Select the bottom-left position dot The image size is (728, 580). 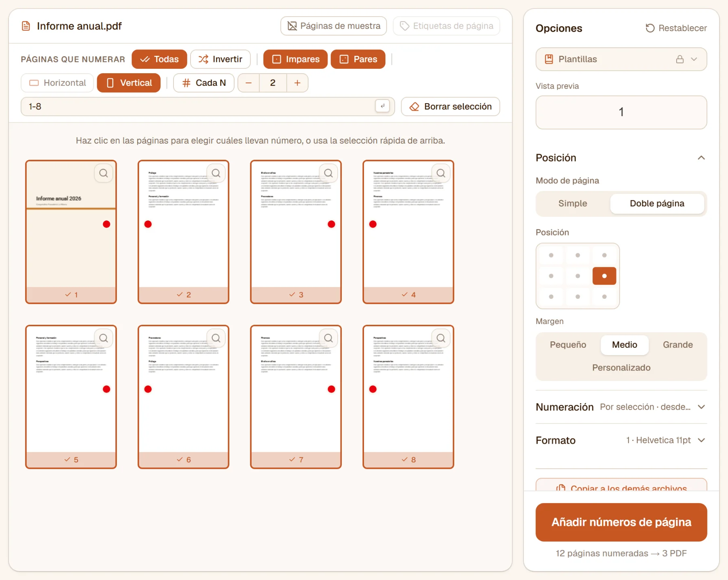tap(551, 296)
